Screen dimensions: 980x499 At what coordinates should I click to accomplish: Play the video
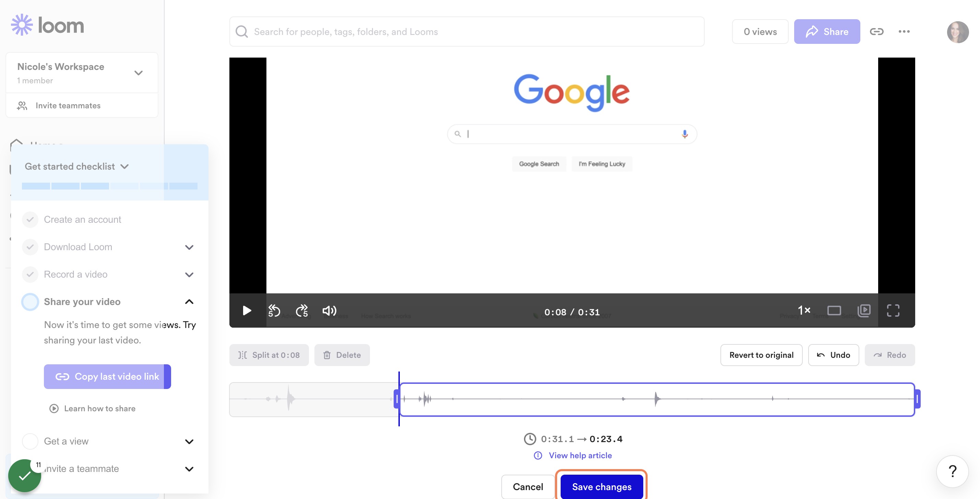[247, 311]
